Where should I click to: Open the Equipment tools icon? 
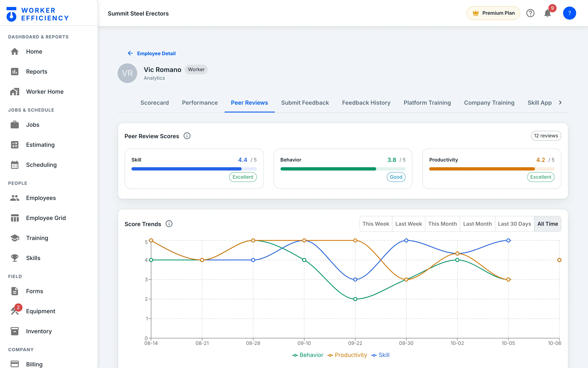click(x=14, y=311)
